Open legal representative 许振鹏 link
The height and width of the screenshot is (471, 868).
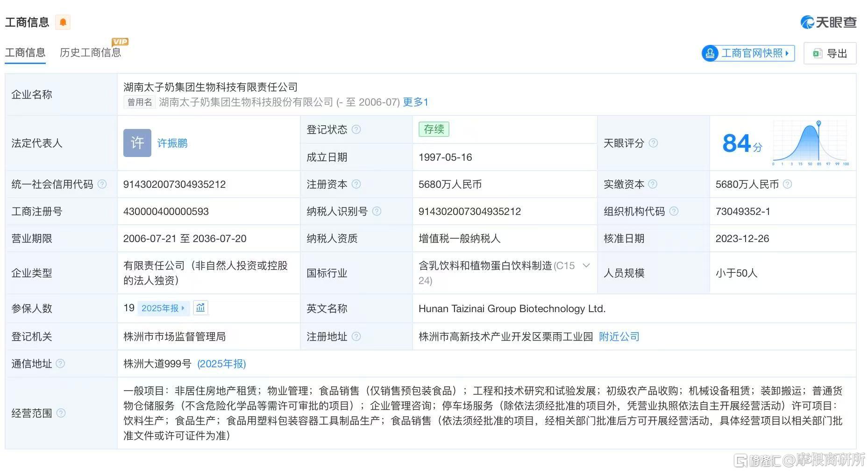click(x=172, y=143)
